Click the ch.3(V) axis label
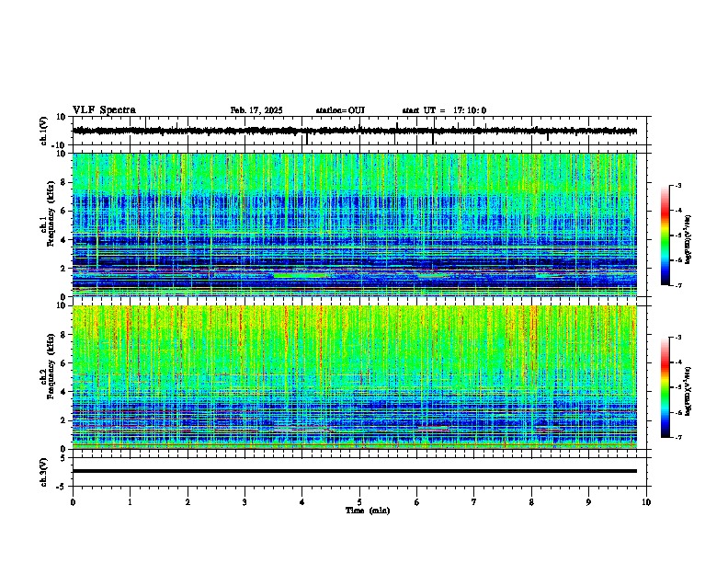The height and width of the screenshot is (563, 728). click(44, 472)
